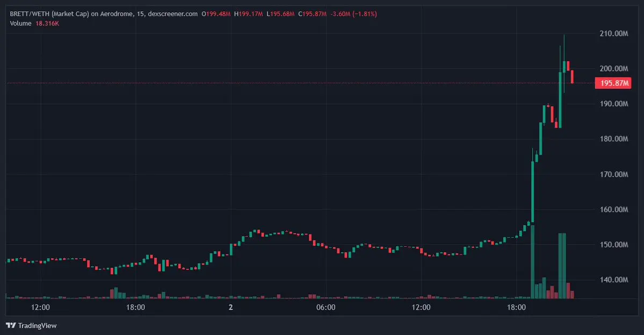Click the 180.00M price axis label

coord(613,139)
